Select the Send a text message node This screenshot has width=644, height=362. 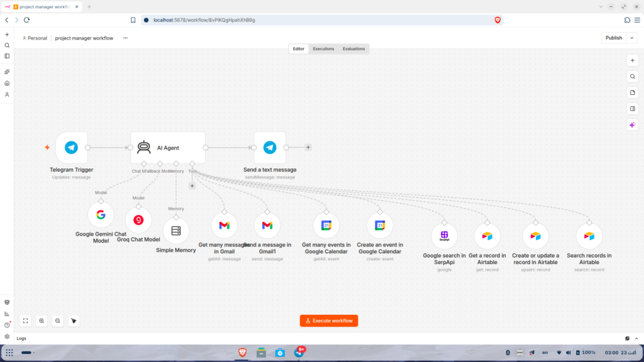tap(270, 148)
